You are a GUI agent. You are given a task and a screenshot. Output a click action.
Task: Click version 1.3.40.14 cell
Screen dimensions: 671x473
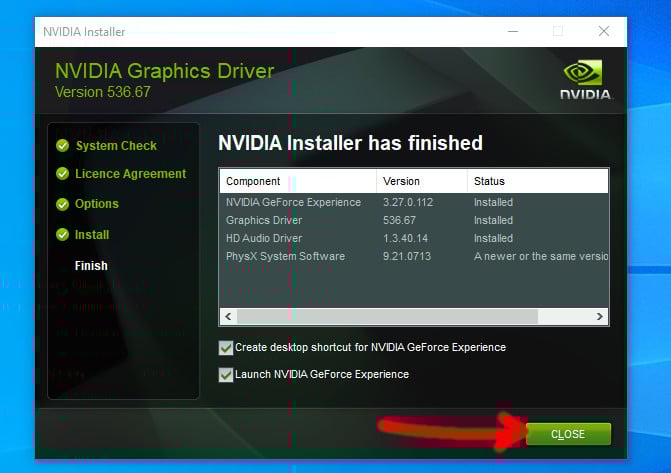(405, 238)
